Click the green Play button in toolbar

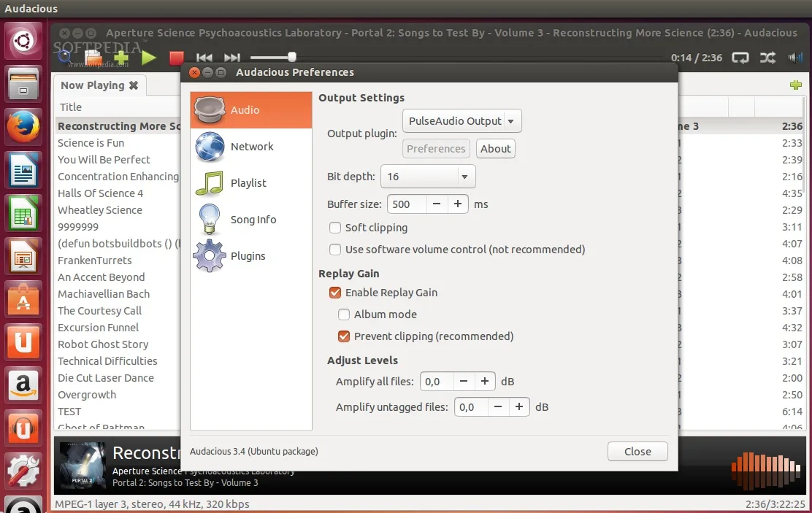point(149,58)
